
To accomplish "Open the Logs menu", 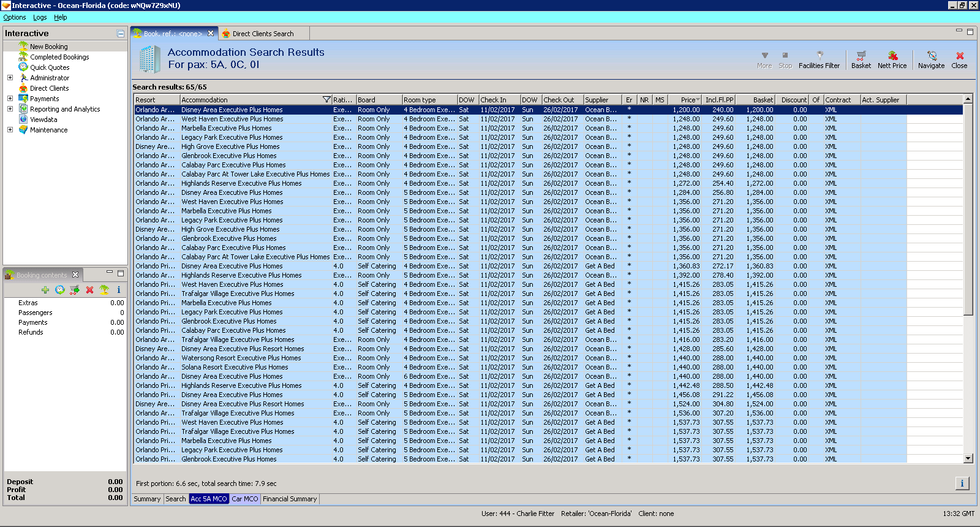I will (x=40, y=17).
